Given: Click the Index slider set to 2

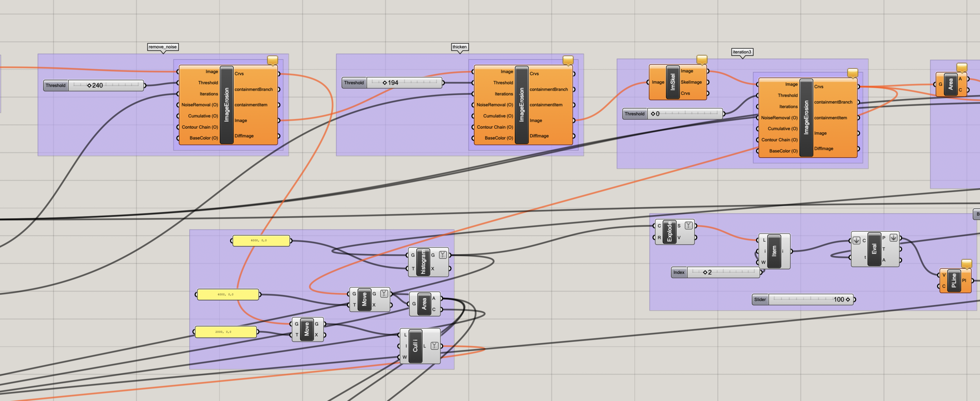Looking at the screenshot, I should point(716,272).
